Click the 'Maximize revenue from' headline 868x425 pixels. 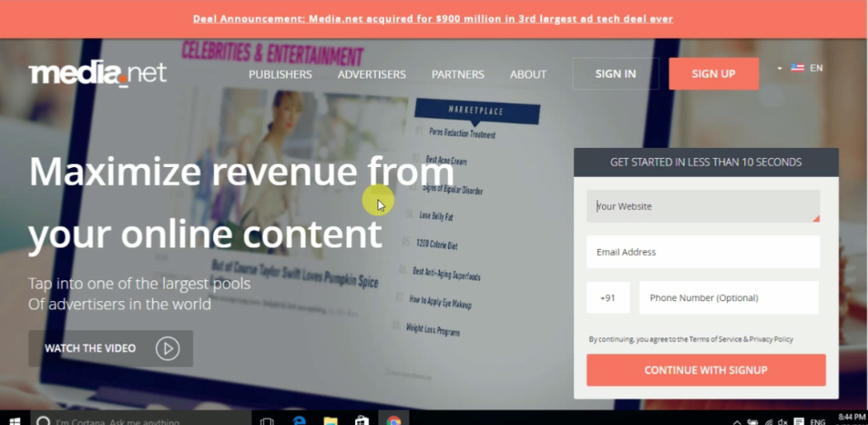(x=241, y=171)
